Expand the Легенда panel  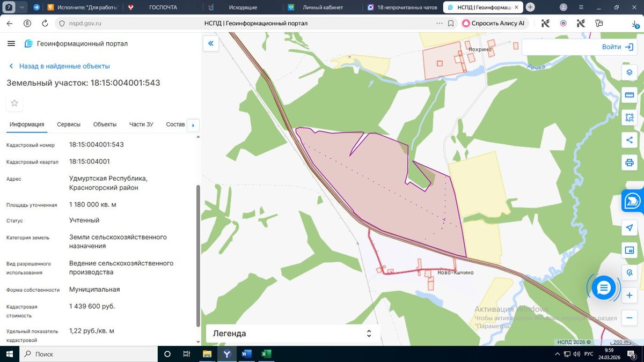click(x=292, y=333)
